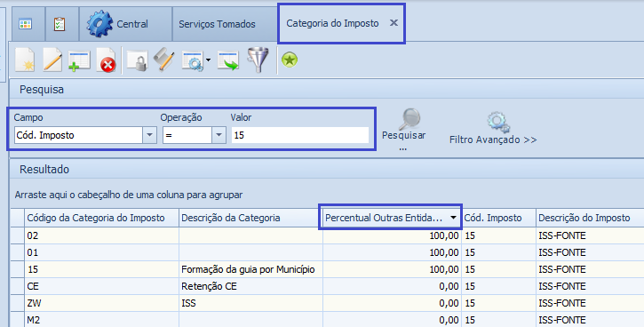Sort by Descrição do Imposto column header
This screenshot has width=644, height=327.
[x=590, y=218]
